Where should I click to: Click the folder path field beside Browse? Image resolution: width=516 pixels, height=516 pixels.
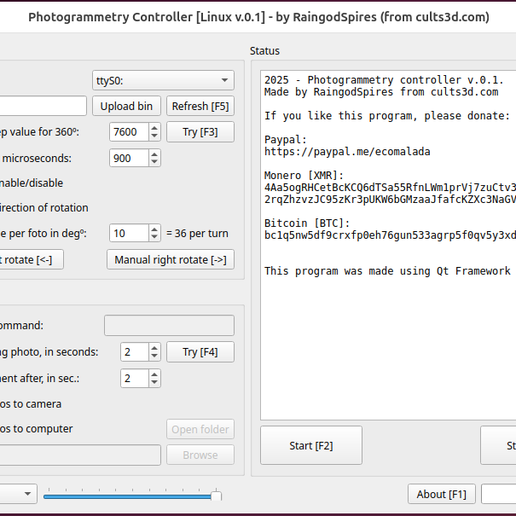80,455
